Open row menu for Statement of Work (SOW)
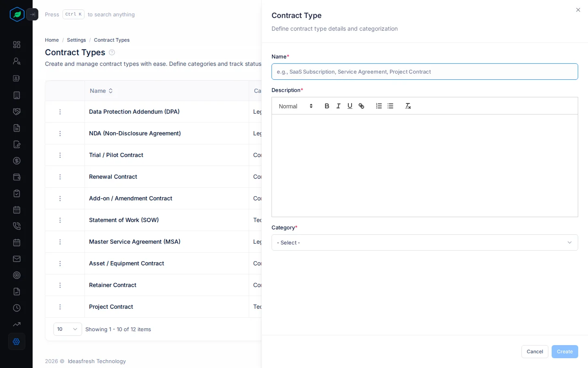Viewport: 588px width, 368px height. click(60, 220)
